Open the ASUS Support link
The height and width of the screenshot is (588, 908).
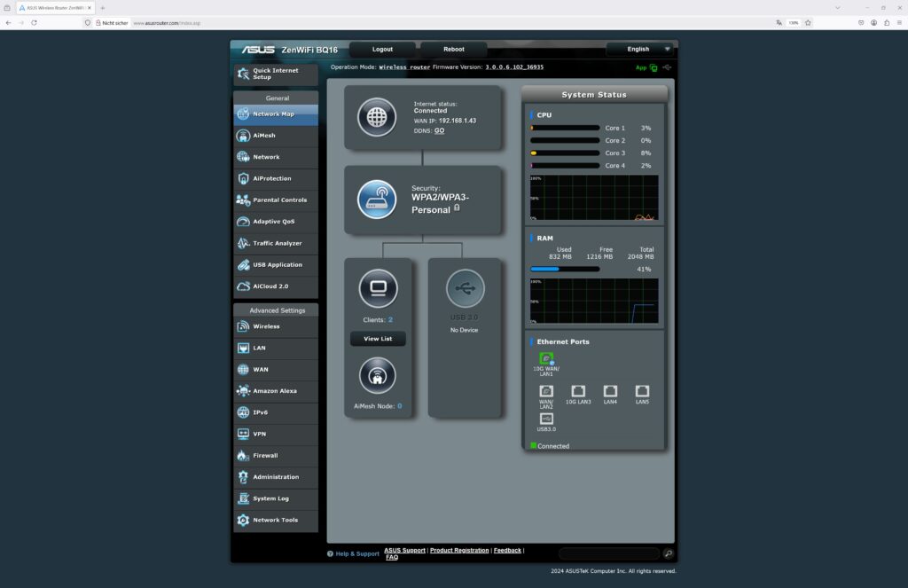coord(404,551)
